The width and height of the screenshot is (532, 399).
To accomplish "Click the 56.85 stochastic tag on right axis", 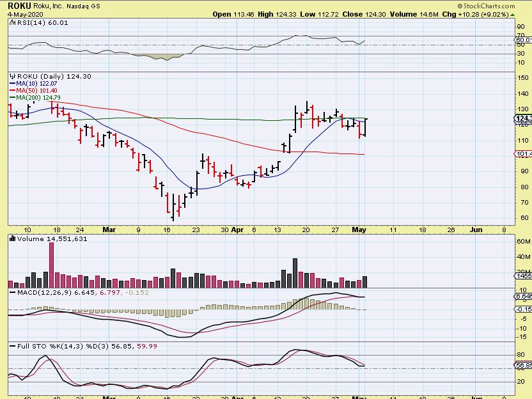I will point(524,365).
